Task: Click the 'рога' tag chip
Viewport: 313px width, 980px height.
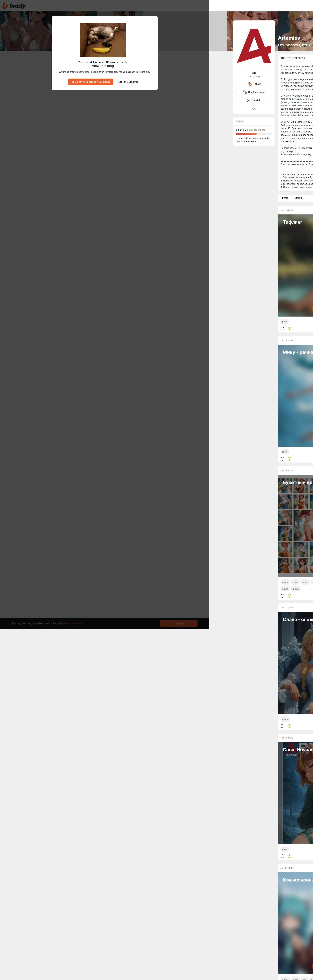Action: (x=284, y=322)
